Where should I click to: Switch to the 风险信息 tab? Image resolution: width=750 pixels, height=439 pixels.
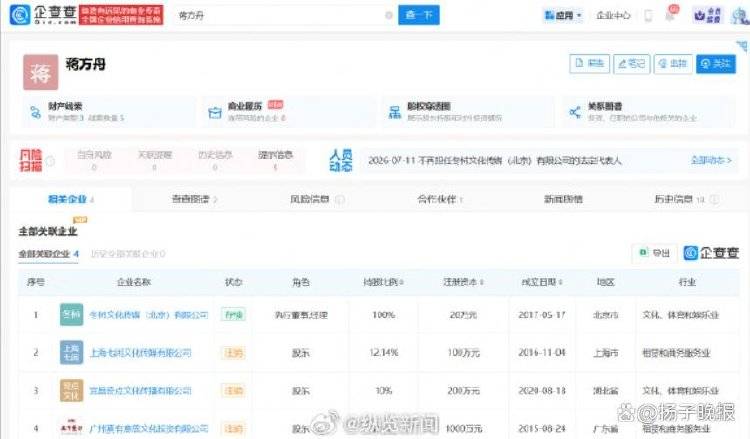point(309,199)
